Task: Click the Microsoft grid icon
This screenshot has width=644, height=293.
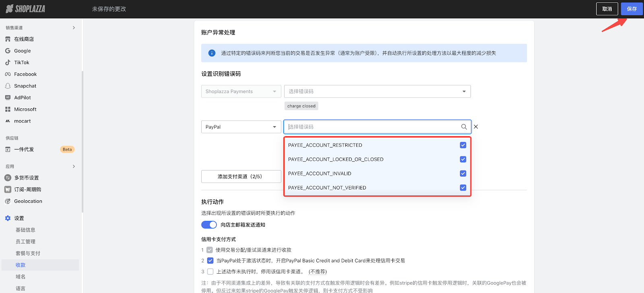Action: coord(8,109)
